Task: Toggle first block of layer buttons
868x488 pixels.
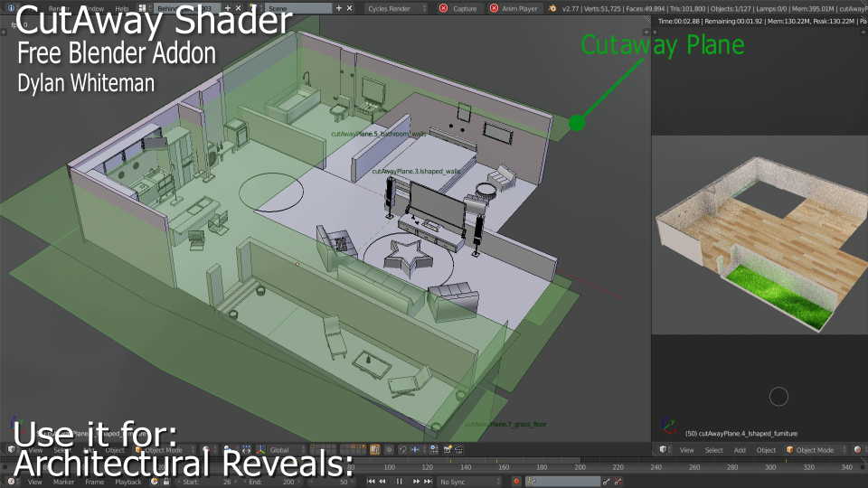Action: point(323,450)
